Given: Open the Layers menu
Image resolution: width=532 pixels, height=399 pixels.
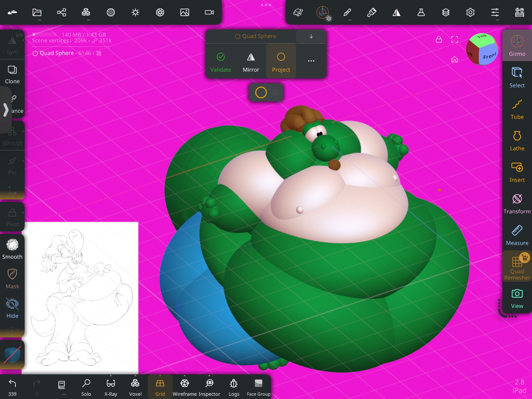Looking at the screenshot, I should [x=446, y=12].
